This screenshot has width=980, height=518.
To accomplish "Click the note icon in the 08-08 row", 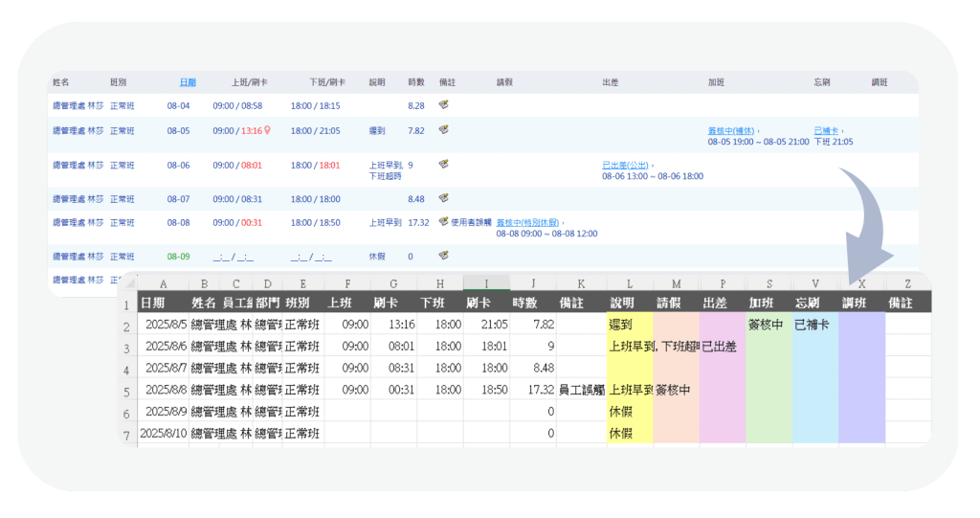I will (x=443, y=221).
